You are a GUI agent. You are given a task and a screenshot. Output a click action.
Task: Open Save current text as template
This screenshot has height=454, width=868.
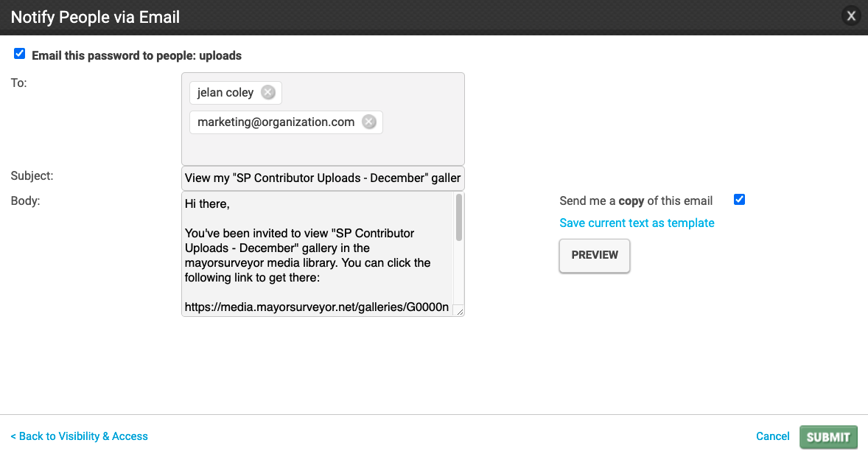point(637,223)
